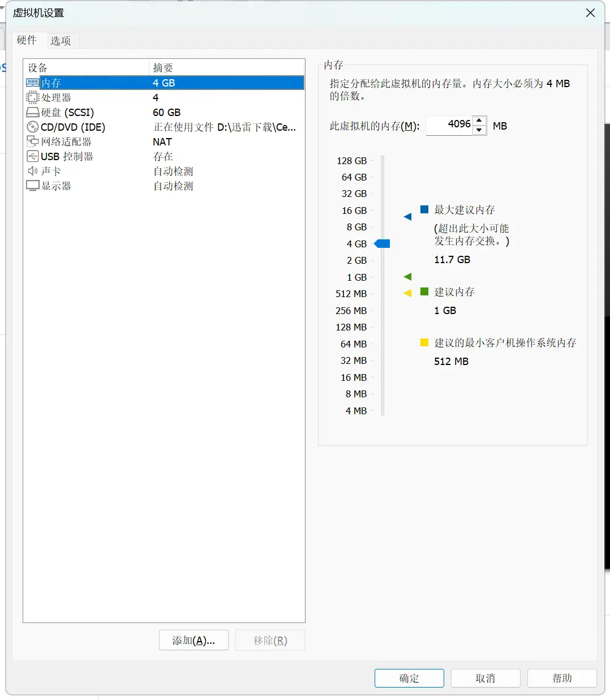Click the 256 MB slider label
The width and height of the screenshot is (610, 700).
[x=351, y=311]
